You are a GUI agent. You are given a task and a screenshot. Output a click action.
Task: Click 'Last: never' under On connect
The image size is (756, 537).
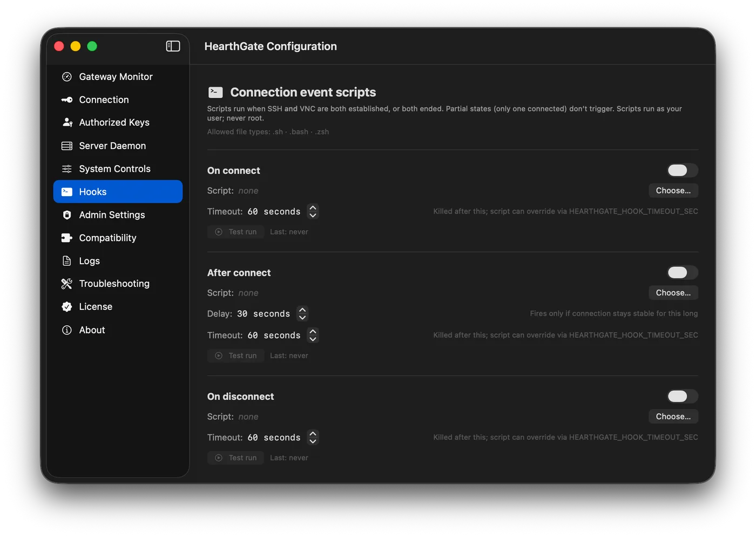point(289,232)
